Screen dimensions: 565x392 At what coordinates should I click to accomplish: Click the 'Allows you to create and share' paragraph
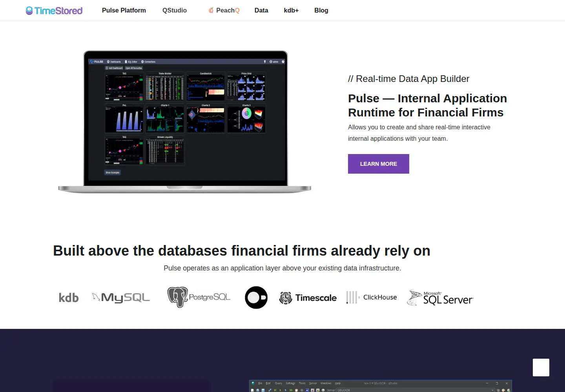point(419,133)
